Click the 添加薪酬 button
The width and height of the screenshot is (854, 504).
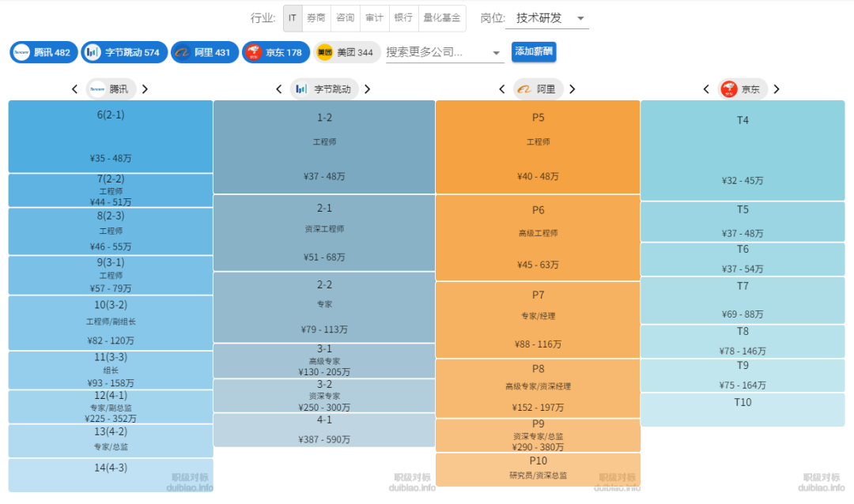(x=534, y=51)
